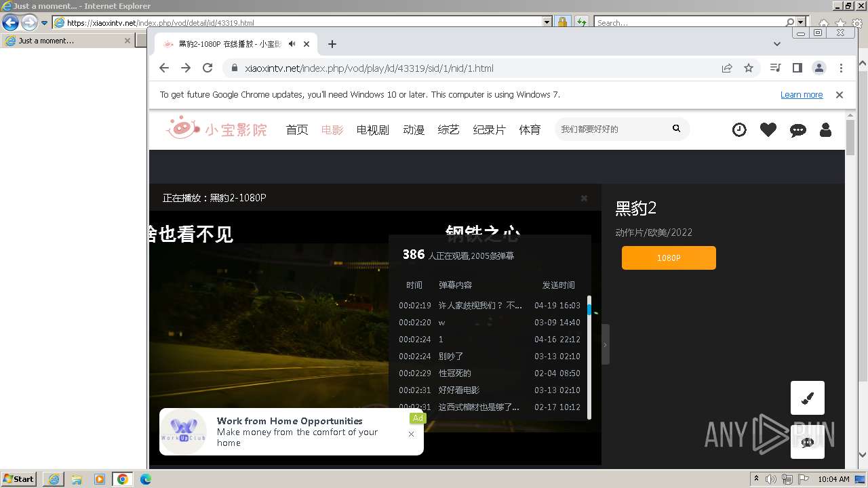
Task: Open Chrome tab search chevron
Action: (x=777, y=44)
